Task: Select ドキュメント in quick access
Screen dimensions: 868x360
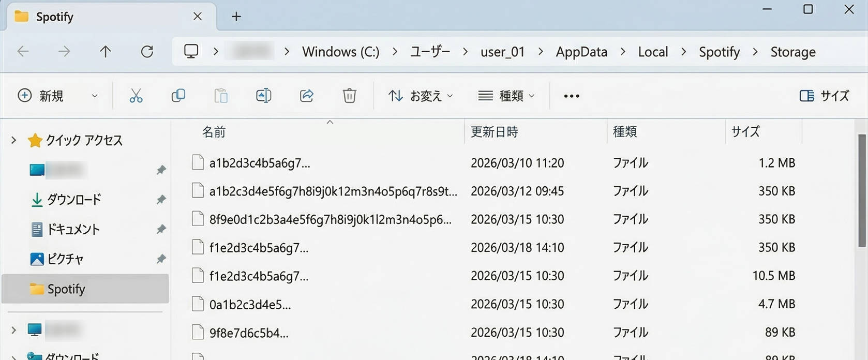Action: click(x=73, y=229)
